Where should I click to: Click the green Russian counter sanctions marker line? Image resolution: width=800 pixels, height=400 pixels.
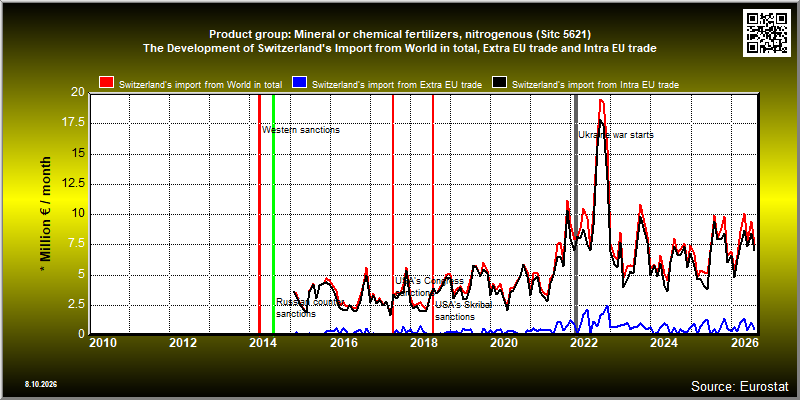tap(273, 214)
